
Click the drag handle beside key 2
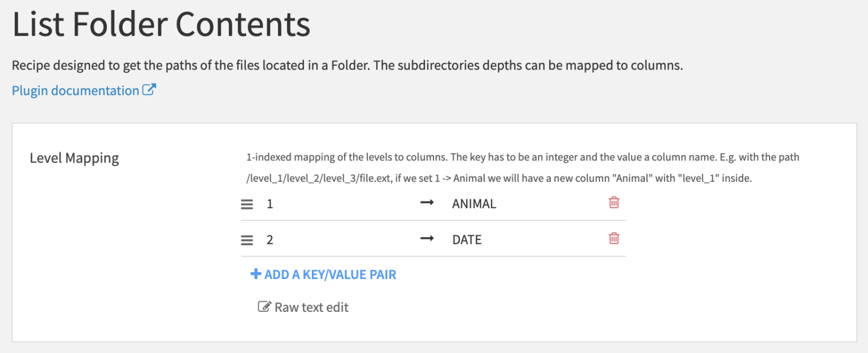click(x=247, y=239)
